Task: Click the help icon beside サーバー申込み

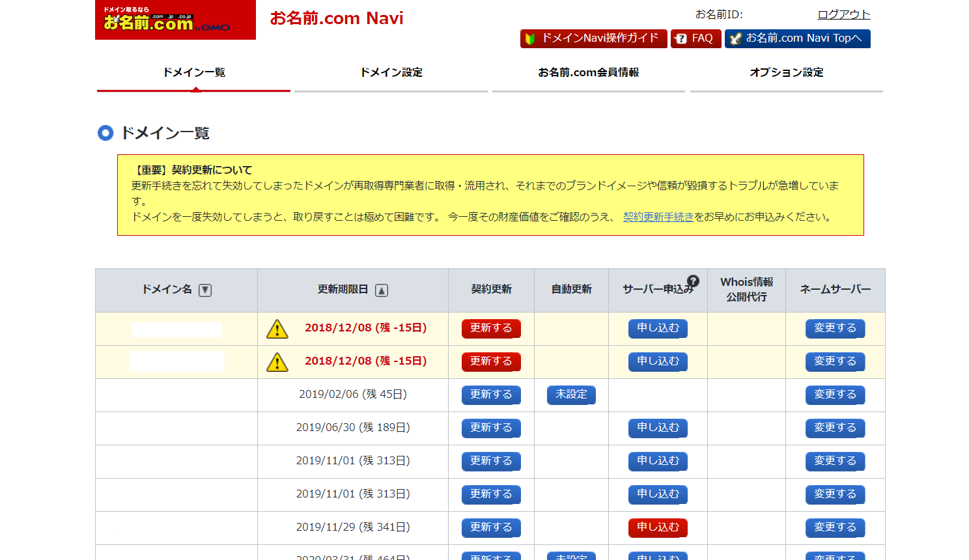Action: (x=693, y=281)
